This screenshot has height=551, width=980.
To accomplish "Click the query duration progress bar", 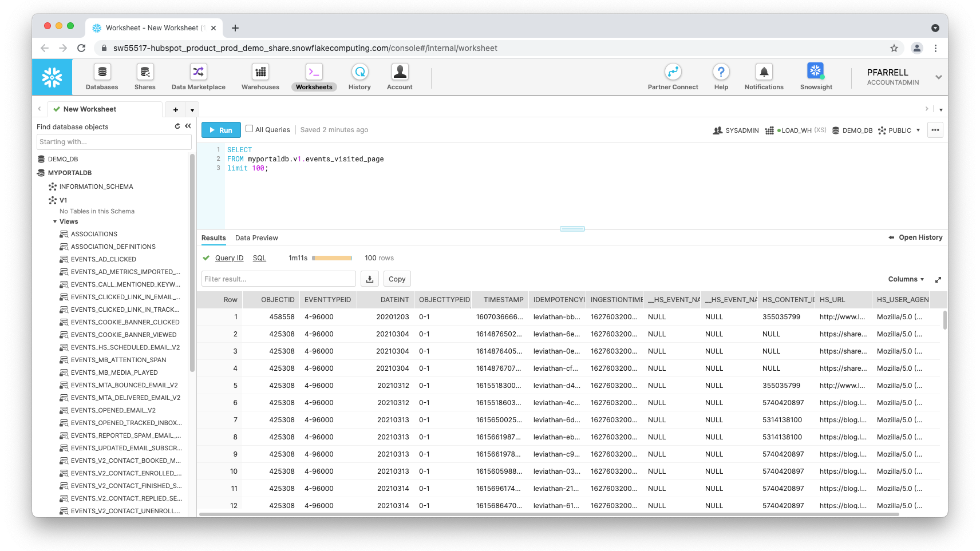I will pyautogui.click(x=332, y=257).
